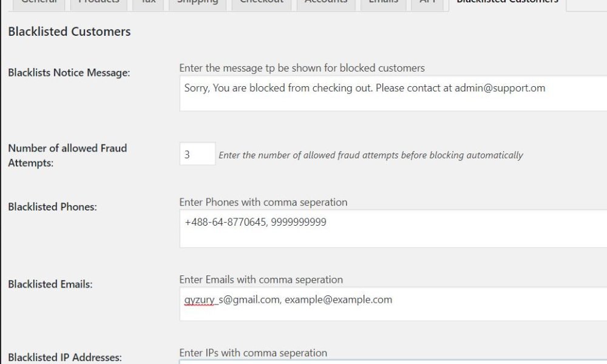Screen dimensions: 607x364
Task: Select the Tax tab
Action: click(x=148, y=4)
